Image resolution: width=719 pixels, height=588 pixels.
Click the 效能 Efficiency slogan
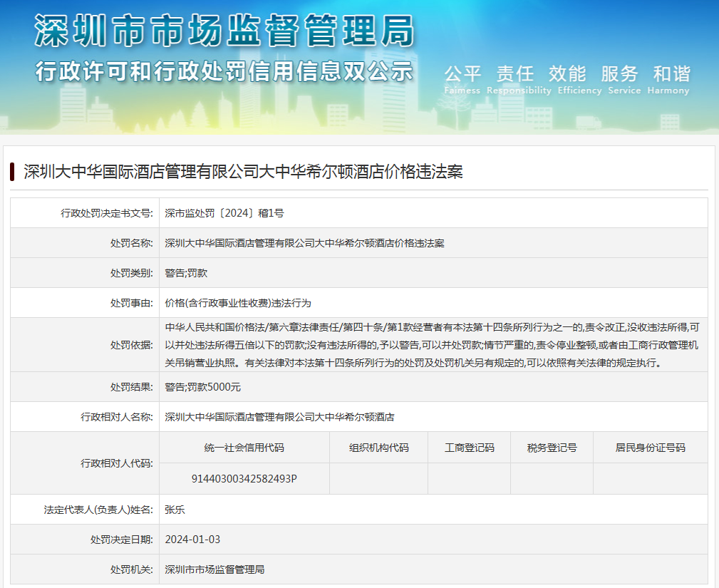(x=579, y=80)
